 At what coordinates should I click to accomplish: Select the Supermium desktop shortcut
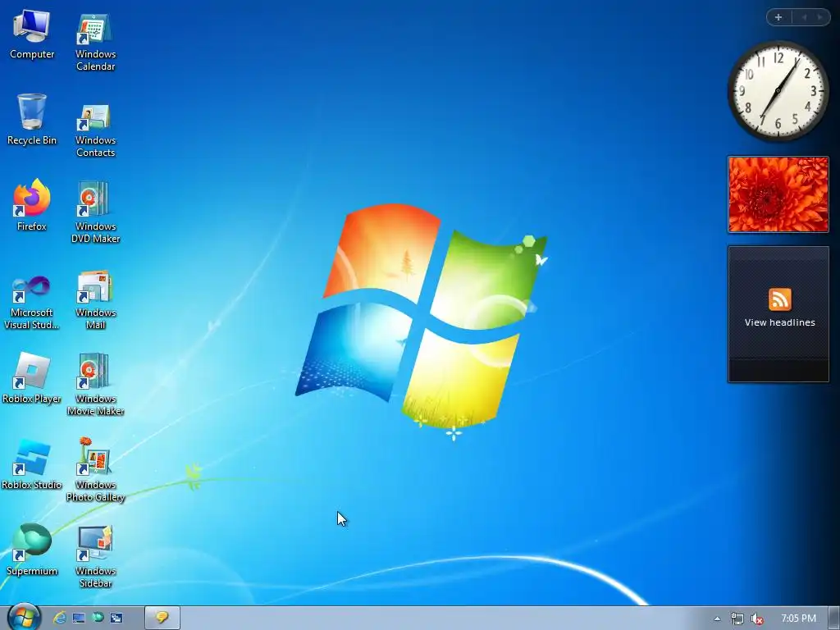(32, 550)
